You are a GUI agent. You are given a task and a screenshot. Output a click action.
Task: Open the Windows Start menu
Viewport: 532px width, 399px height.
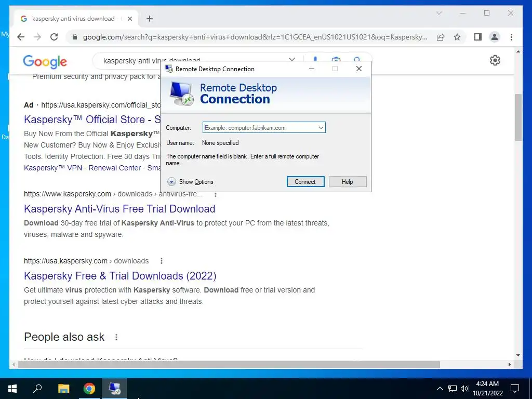[12, 389]
